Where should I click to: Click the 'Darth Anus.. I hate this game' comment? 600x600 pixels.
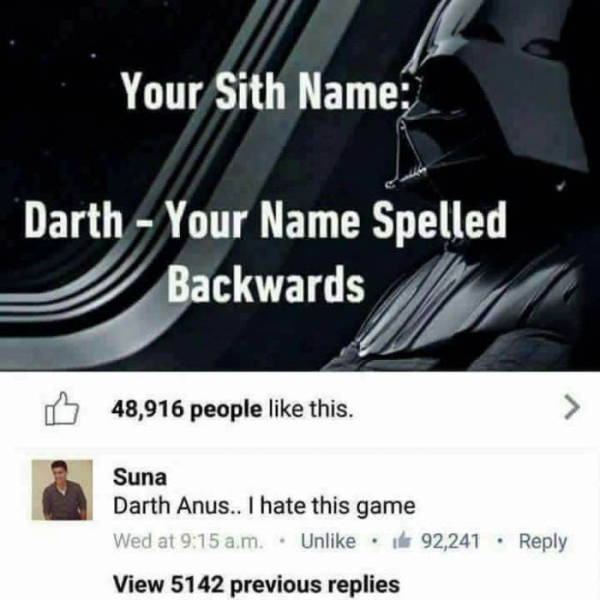(x=264, y=506)
